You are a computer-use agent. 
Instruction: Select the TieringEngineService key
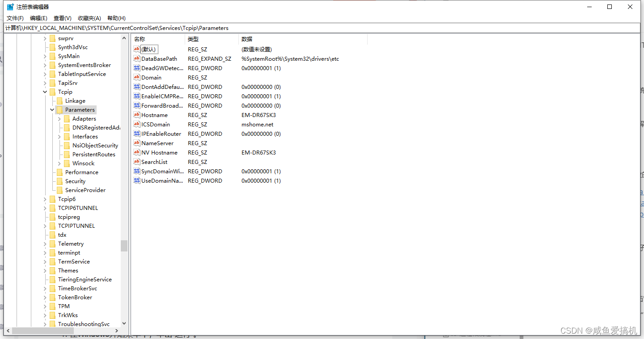pyautogui.click(x=85, y=279)
